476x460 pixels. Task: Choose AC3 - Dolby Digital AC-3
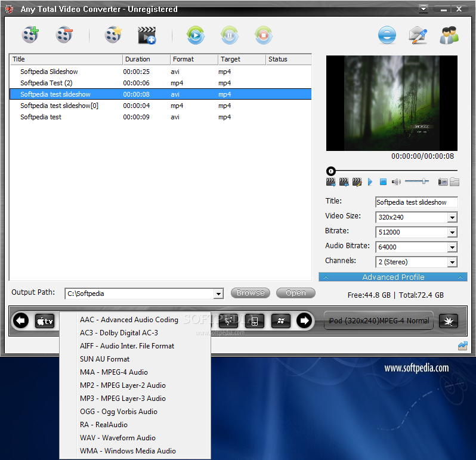coord(135,333)
